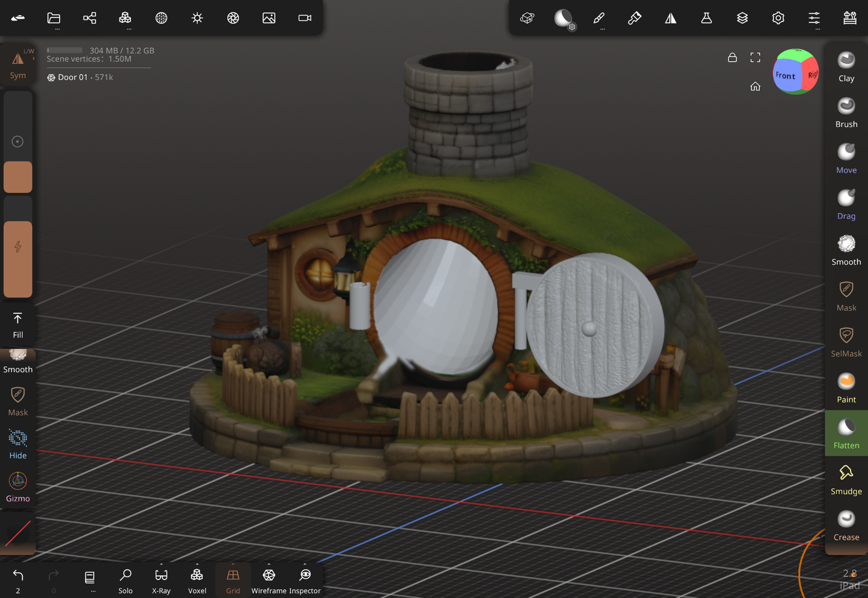
Task: Open the Background image menu
Action: point(269,18)
